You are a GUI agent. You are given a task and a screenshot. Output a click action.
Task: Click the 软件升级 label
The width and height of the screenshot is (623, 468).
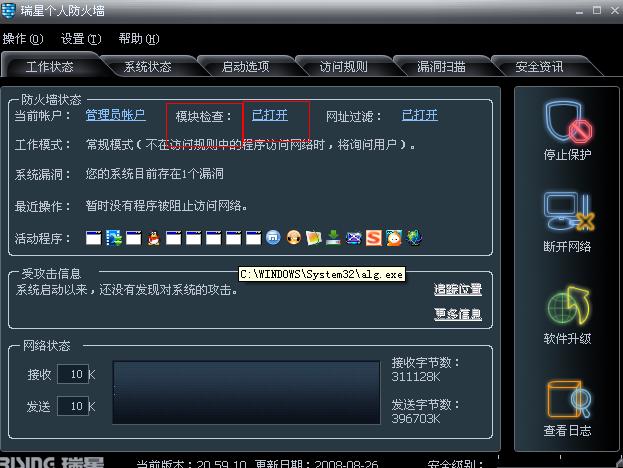568,338
